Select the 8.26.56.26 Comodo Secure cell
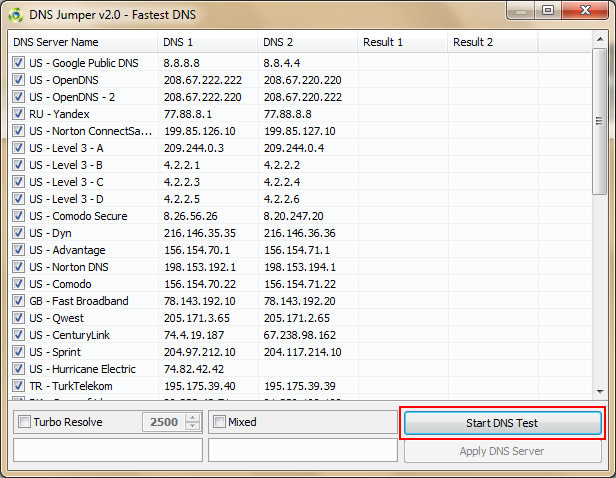The height and width of the screenshot is (478, 616). coord(191,216)
